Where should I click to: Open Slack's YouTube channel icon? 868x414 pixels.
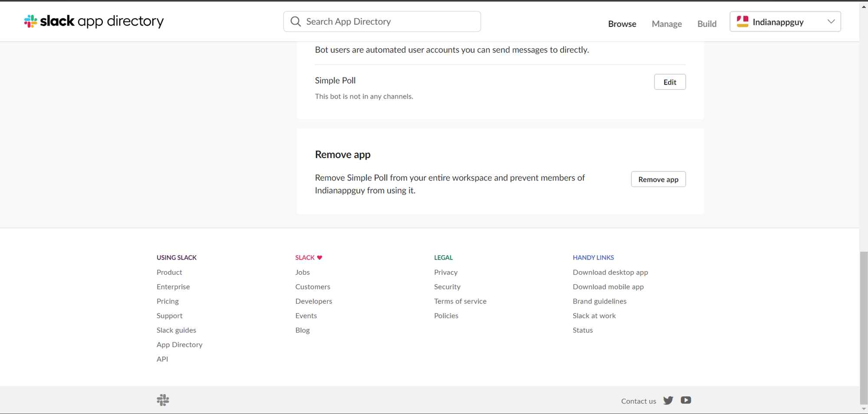tap(686, 400)
